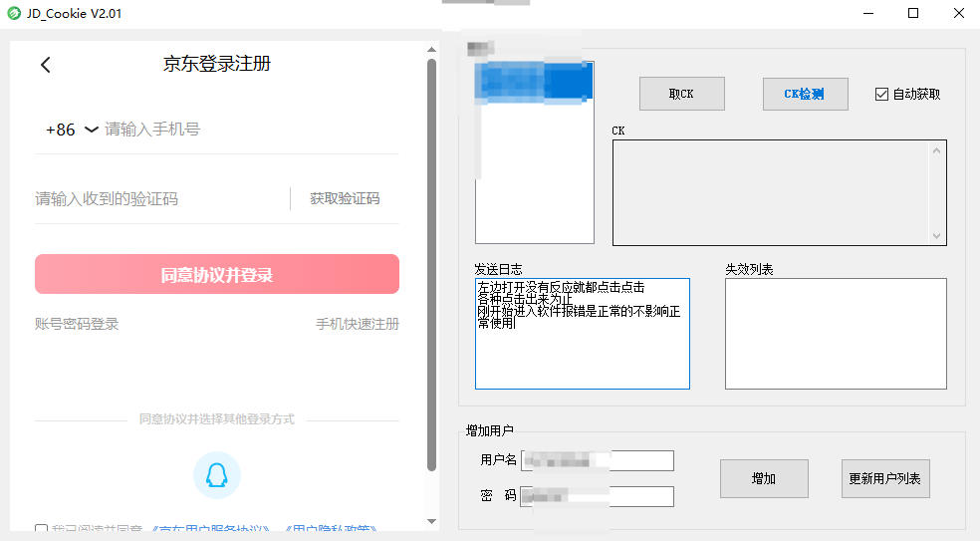This screenshot has height=541, width=980.
Task: Click the phone number input field
Action: pos(251,130)
